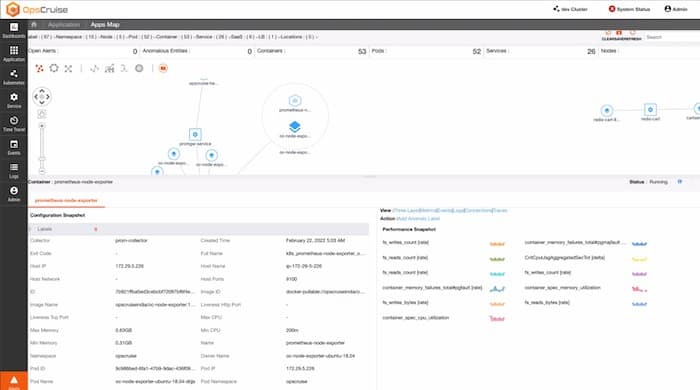Click the Refresh icon near search

[x=632, y=33]
